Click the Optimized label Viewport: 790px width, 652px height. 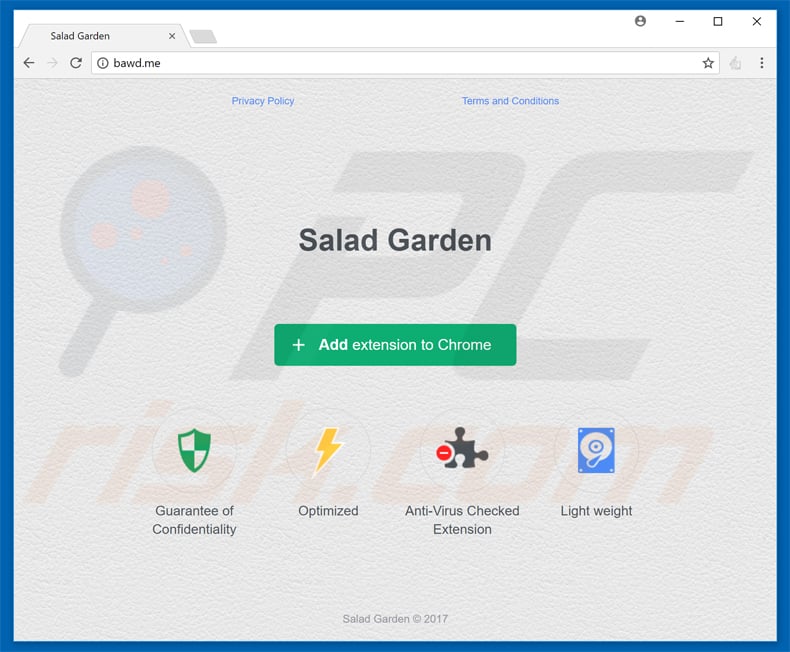pyautogui.click(x=328, y=511)
